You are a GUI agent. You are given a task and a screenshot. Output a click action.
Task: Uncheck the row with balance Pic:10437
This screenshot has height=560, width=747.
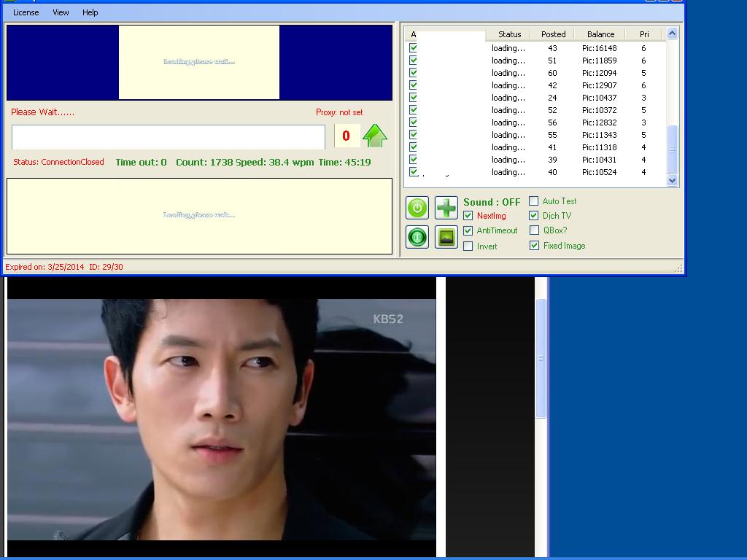click(413, 97)
